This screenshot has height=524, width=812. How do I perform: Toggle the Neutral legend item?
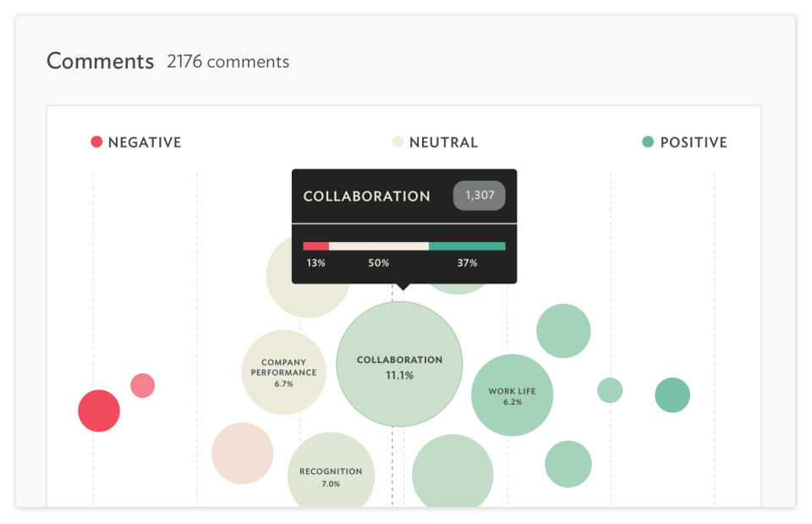[435, 142]
